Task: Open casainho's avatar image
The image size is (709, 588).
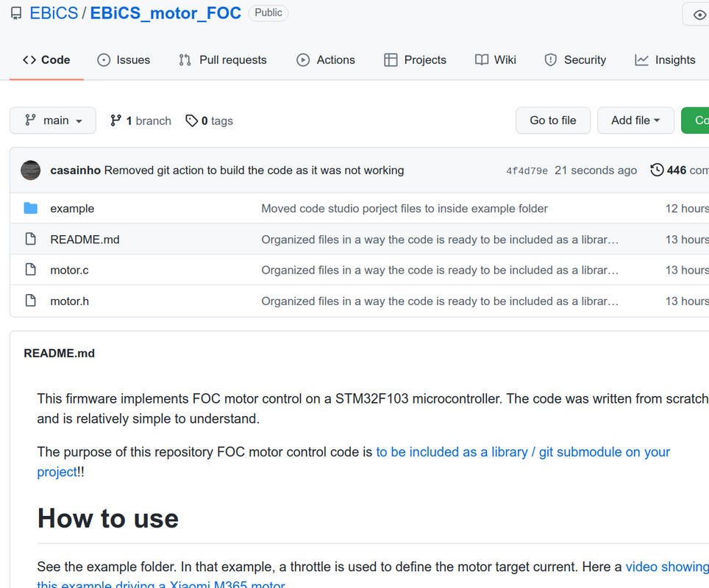Action: click(x=31, y=171)
